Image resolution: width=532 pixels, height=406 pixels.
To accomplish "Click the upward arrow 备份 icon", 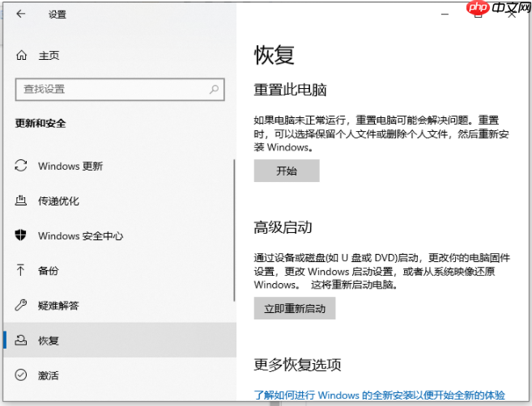I will 20,270.
